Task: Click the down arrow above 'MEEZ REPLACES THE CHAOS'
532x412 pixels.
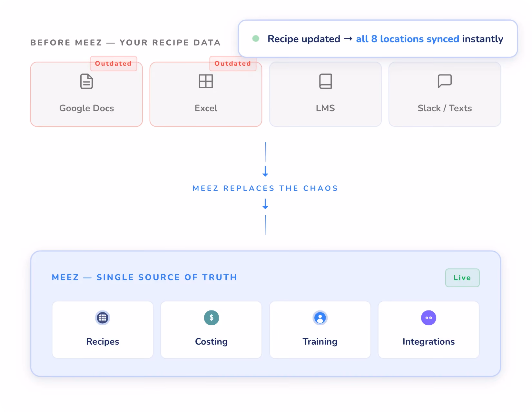Action: point(265,171)
